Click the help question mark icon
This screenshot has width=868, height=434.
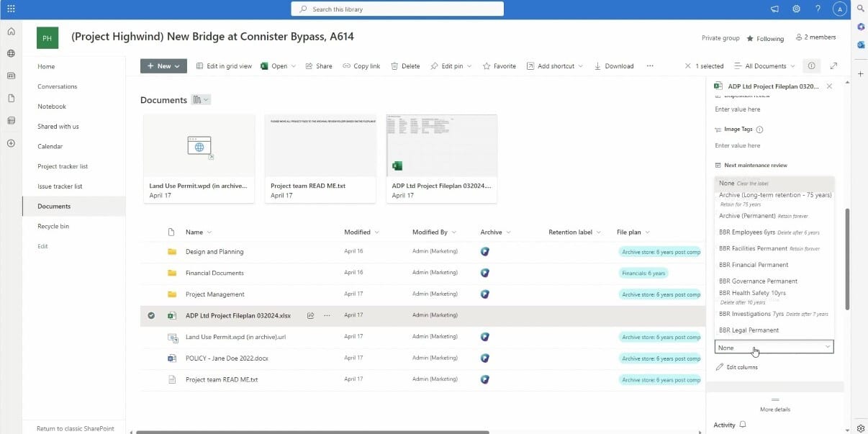click(818, 9)
